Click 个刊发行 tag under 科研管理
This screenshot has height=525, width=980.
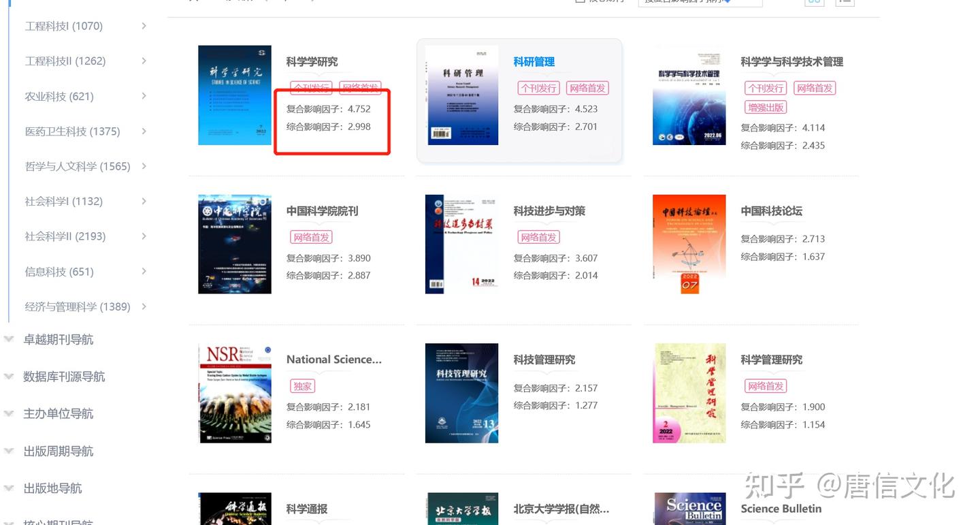pyautogui.click(x=539, y=88)
